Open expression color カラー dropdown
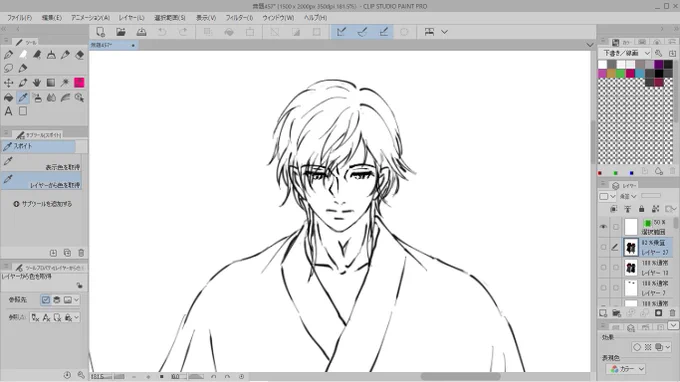The height and width of the screenshot is (382, 680). coord(625,369)
